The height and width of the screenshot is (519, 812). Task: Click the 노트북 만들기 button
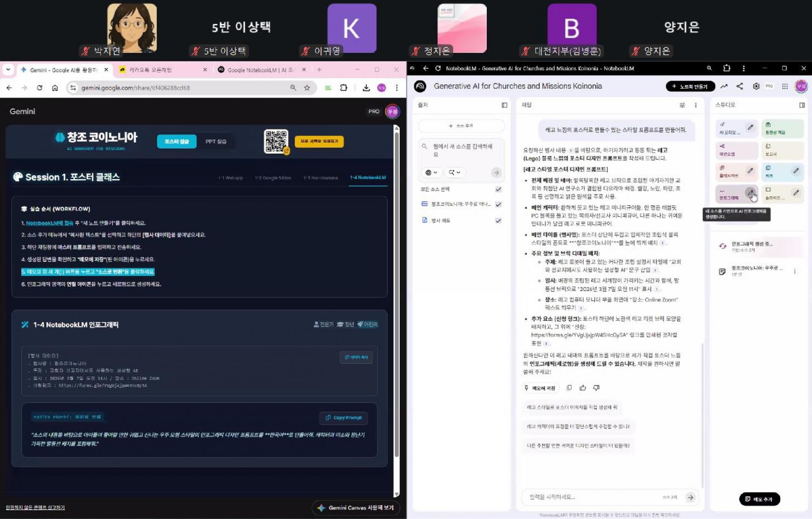[690, 86]
